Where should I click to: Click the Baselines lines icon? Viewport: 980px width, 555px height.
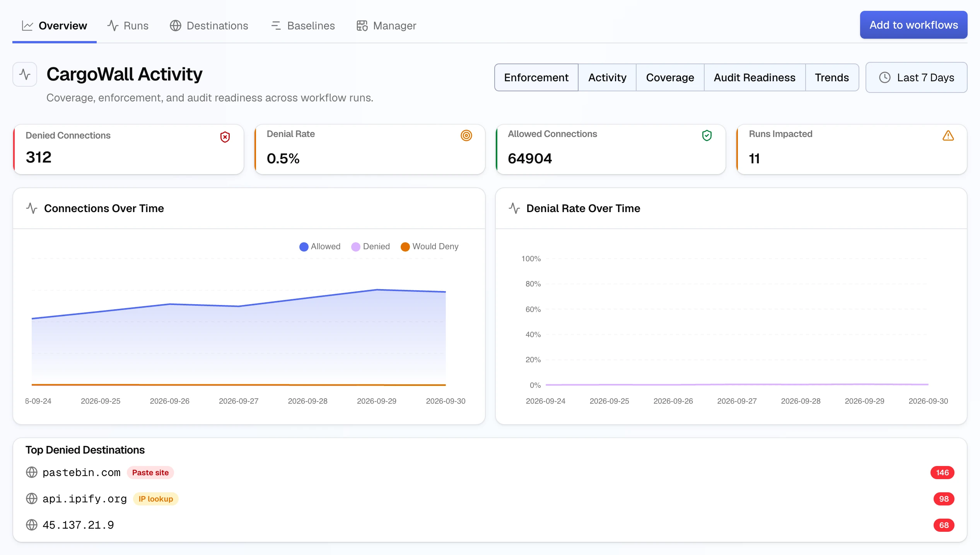276,26
